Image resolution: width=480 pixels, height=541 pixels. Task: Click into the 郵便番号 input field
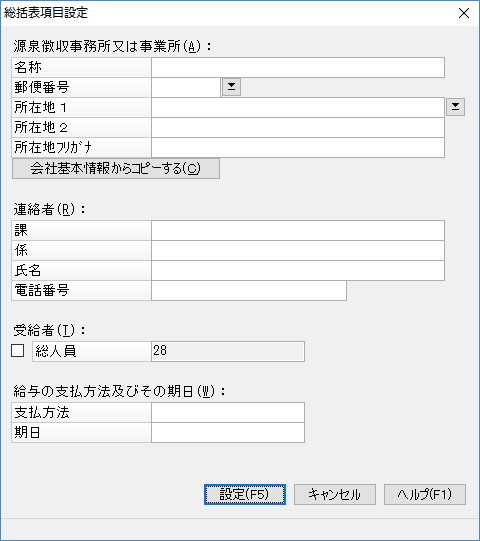[186, 87]
